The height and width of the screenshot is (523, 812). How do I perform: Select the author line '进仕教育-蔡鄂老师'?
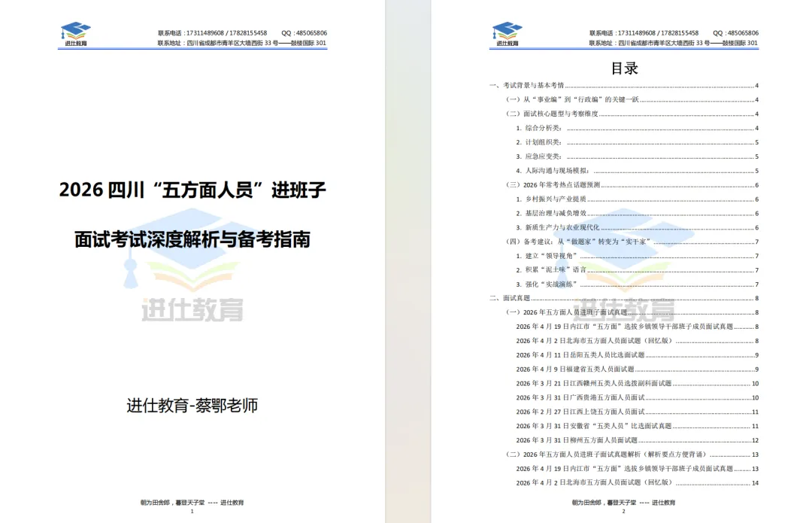tap(192, 406)
